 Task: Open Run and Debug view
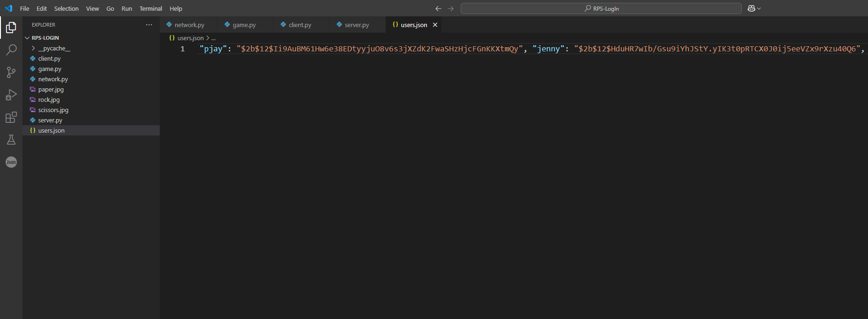pyautogui.click(x=11, y=95)
